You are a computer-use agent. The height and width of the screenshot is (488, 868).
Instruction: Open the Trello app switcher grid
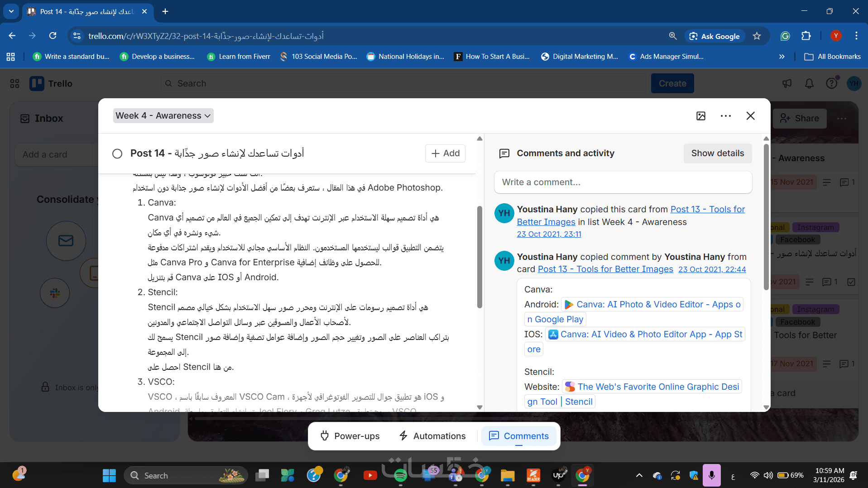(x=14, y=84)
